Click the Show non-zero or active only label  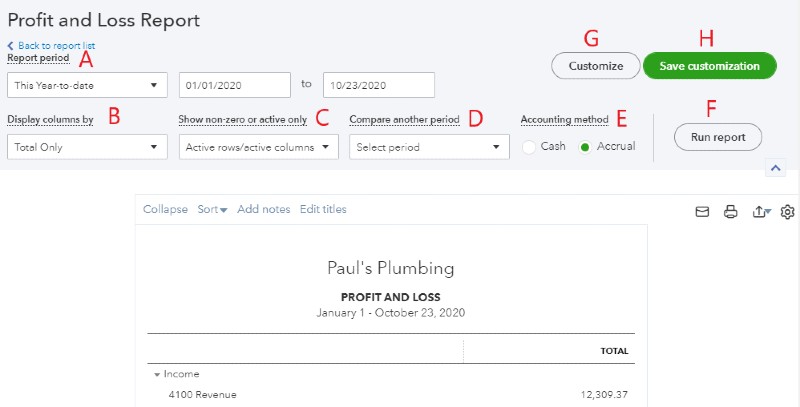click(x=243, y=119)
